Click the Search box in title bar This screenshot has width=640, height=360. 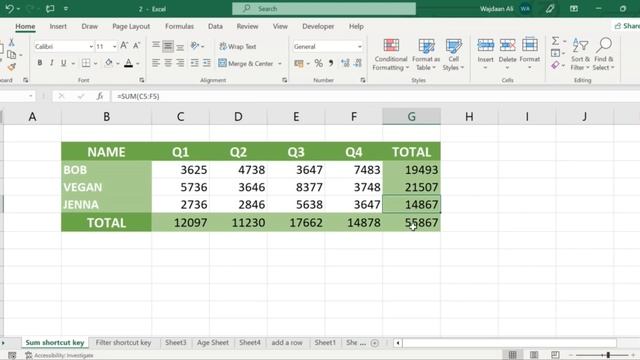click(324, 9)
